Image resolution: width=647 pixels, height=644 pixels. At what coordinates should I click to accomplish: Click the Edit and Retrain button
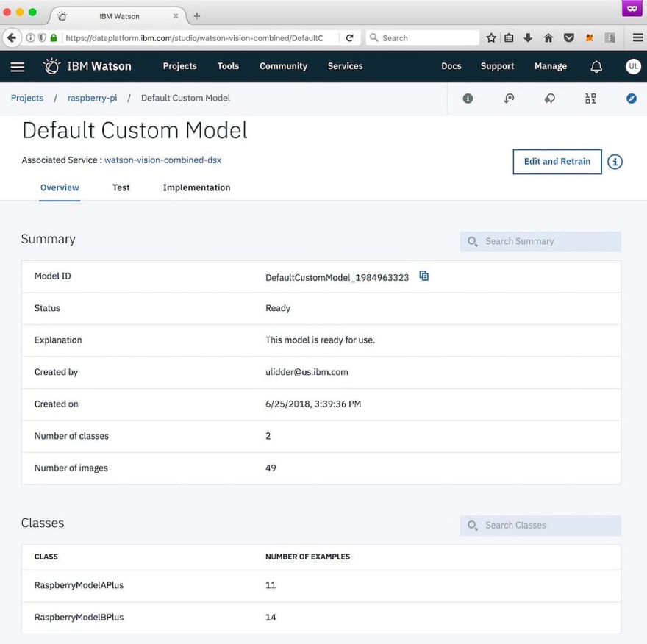[x=557, y=162]
